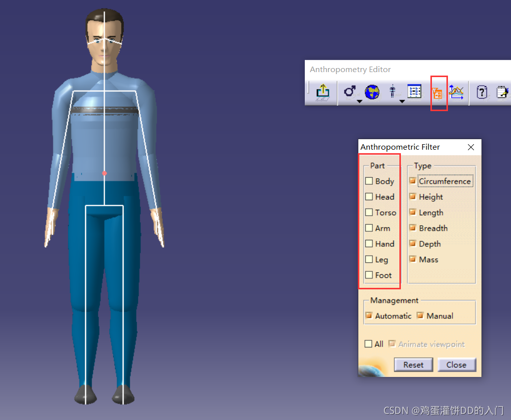Toggle the Depth type checkbox

[x=412, y=243]
